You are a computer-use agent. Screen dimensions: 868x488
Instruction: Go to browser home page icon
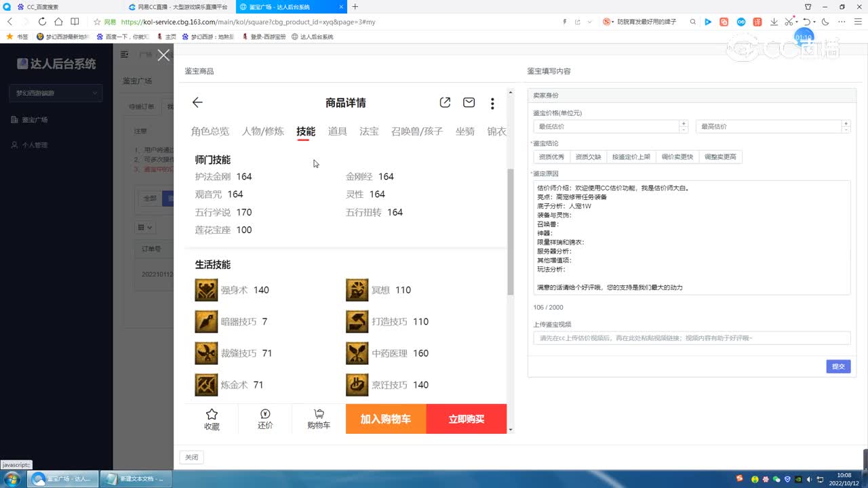click(x=58, y=22)
